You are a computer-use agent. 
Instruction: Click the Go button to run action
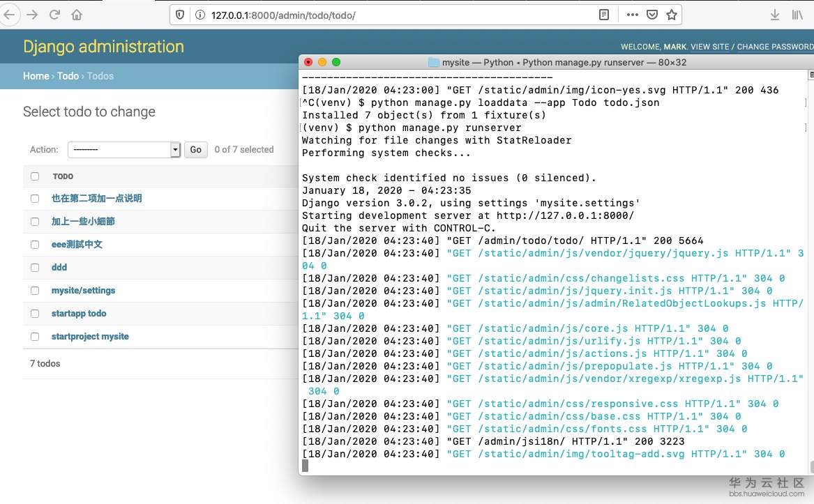(196, 149)
